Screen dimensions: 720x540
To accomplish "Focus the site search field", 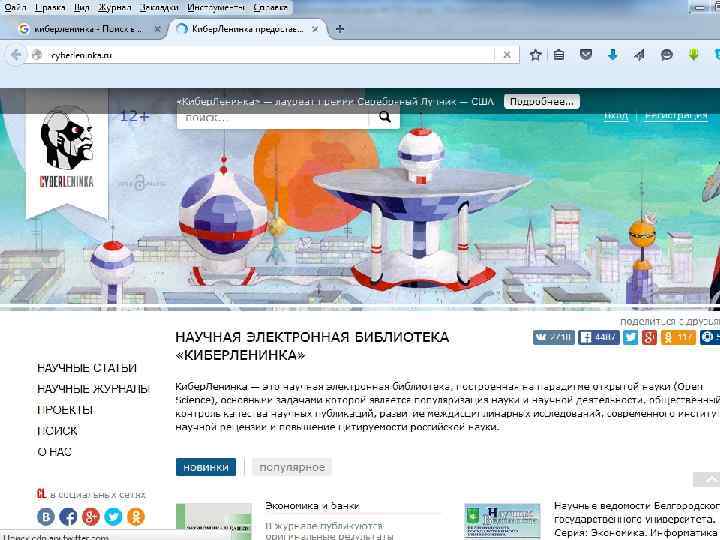I will pos(273,118).
